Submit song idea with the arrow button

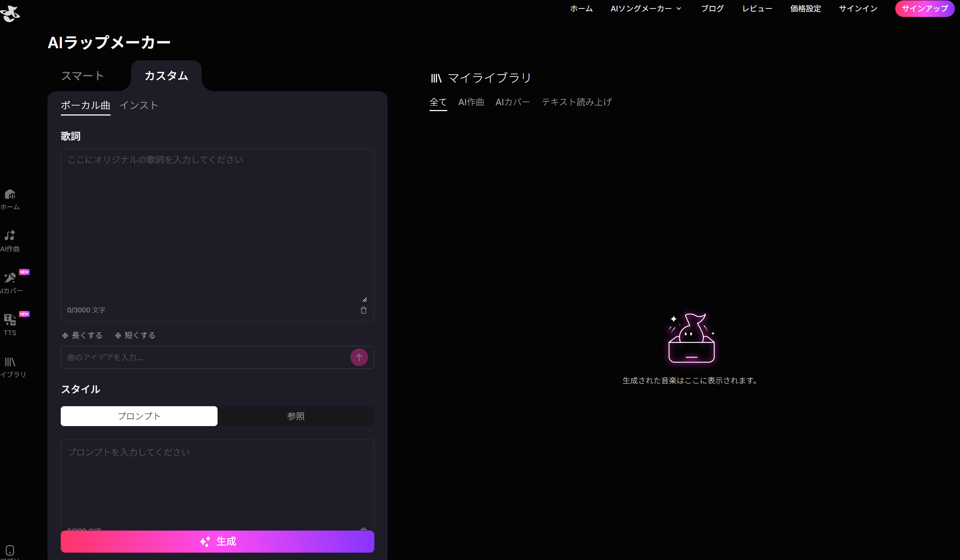tap(359, 357)
